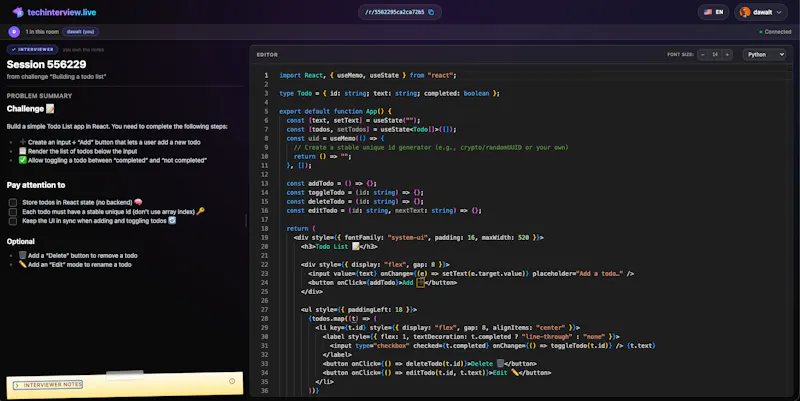Screen dimensions: 800x401
Task: Check the Store todos in React state box
Action: [x=13, y=203]
